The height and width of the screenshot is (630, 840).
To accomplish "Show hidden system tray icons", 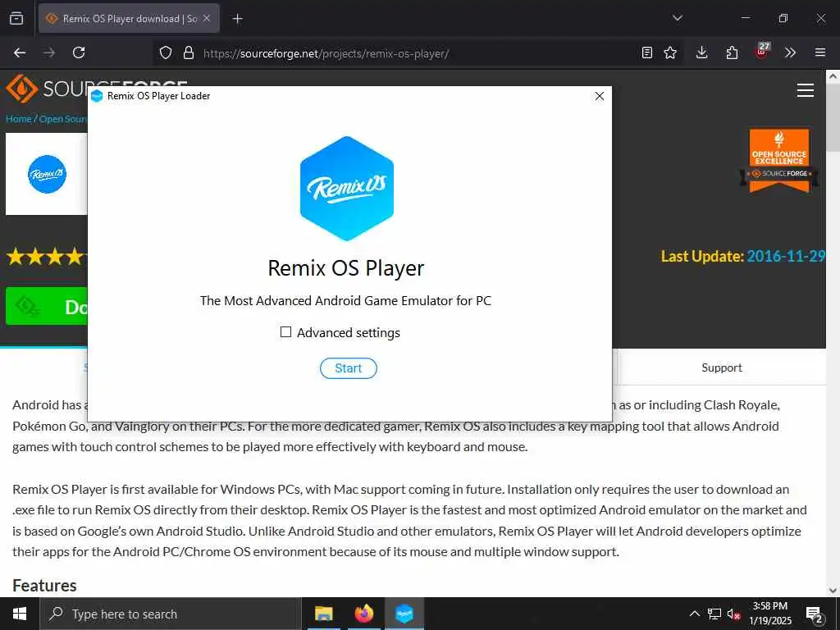I will [694, 614].
